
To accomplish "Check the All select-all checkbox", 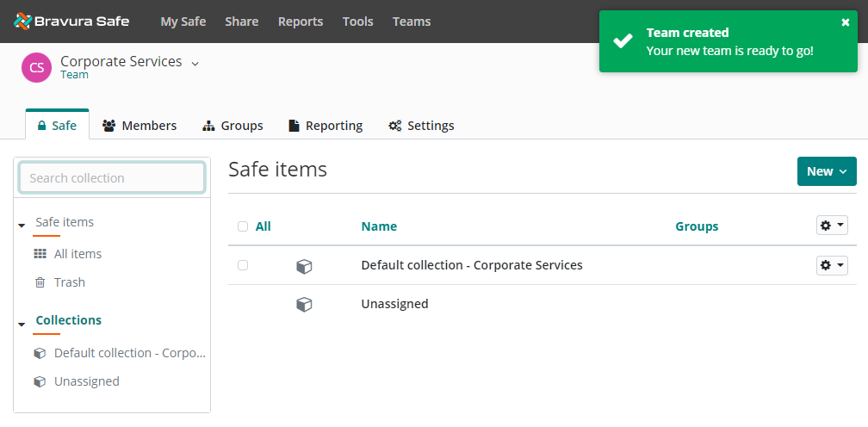I will tap(243, 226).
